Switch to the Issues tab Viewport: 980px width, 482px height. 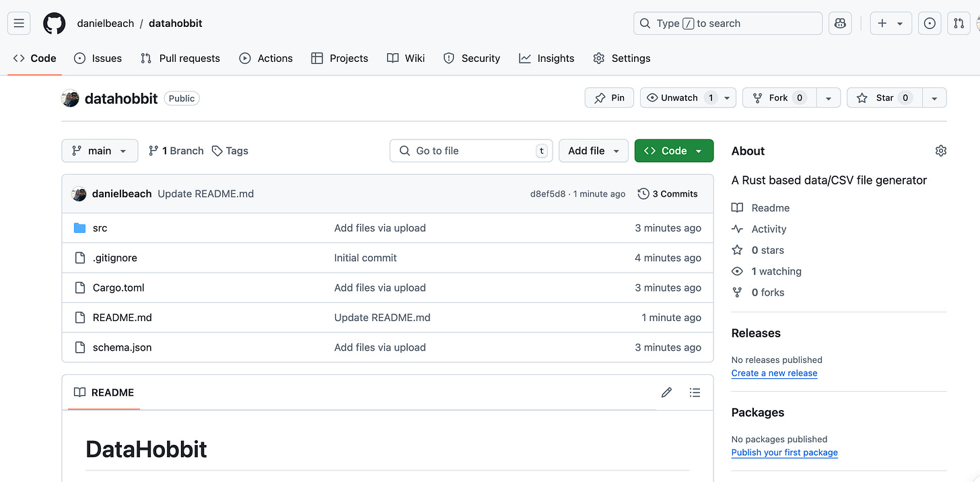[x=98, y=59]
